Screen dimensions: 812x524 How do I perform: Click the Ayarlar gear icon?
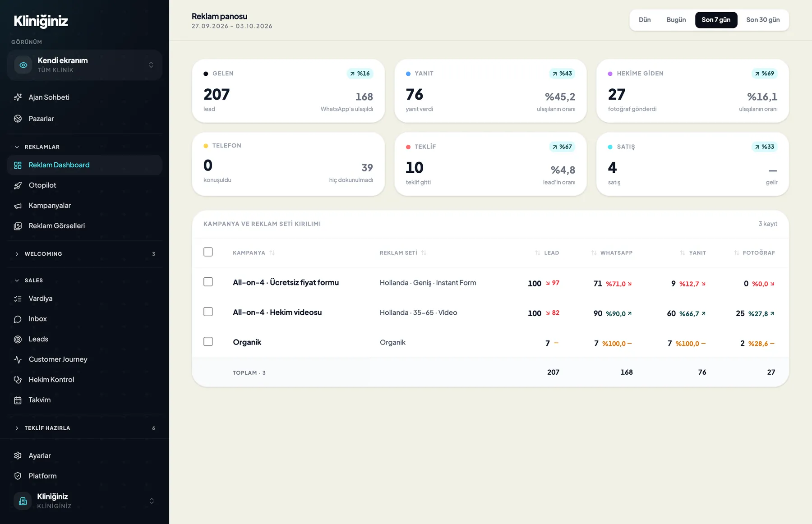pos(18,455)
